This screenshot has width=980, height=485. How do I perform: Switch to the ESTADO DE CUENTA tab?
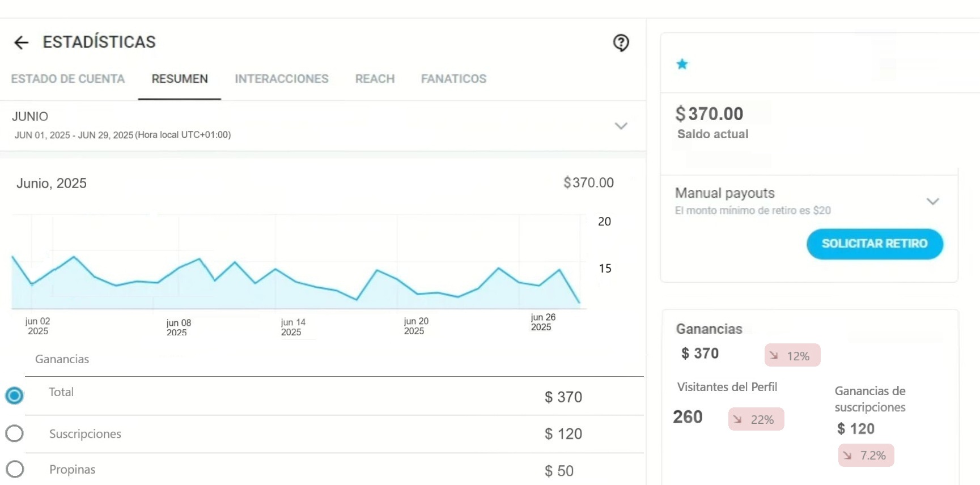[x=68, y=79]
